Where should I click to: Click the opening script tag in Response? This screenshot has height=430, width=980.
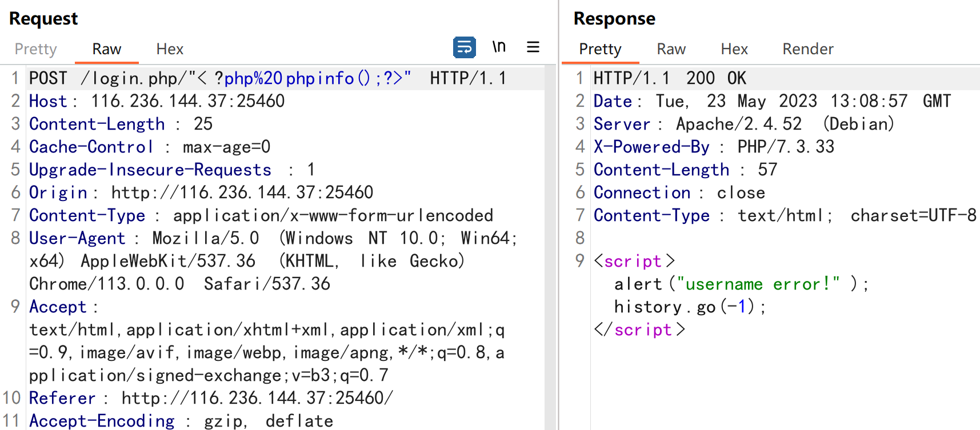(635, 261)
